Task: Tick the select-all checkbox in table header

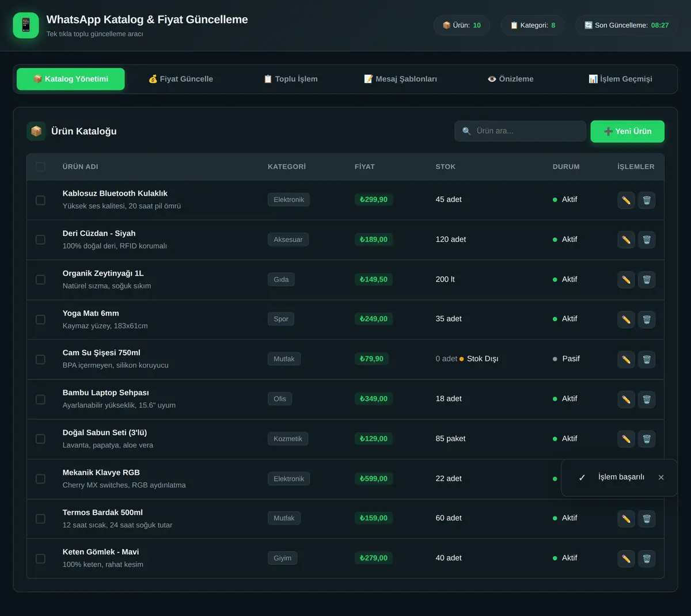Action: pyautogui.click(x=40, y=166)
